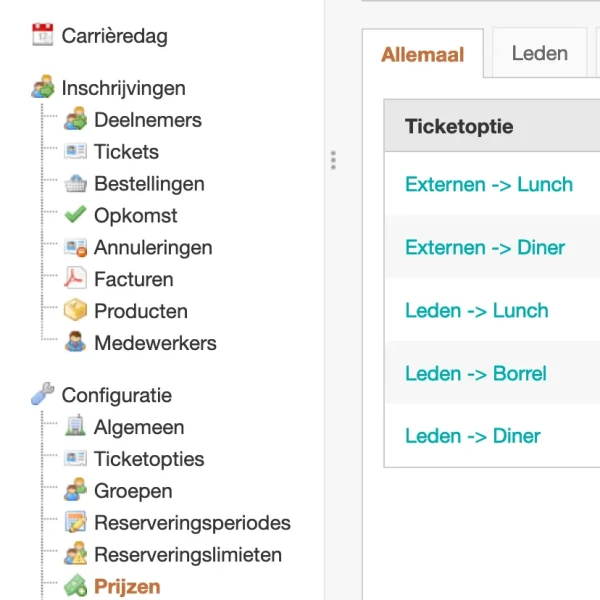Click the Carrièredag calendar icon
This screenshot has width=600, height=600.
(x=42, y=36)
